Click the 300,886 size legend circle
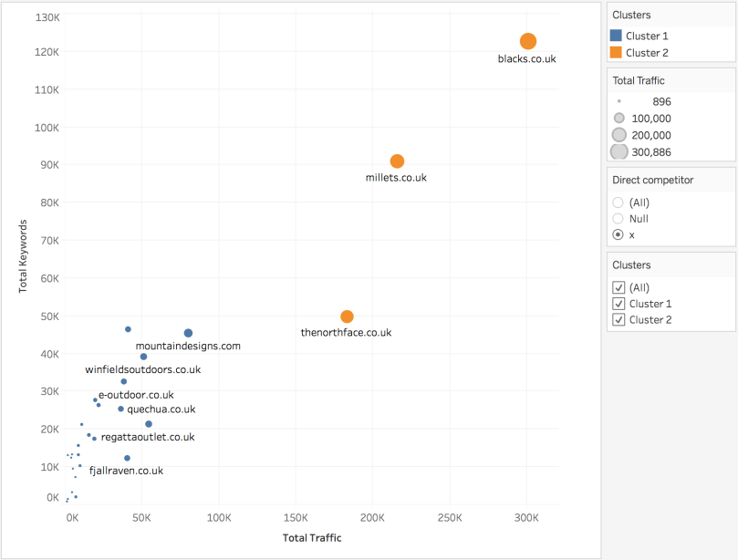 click(618, 151)
